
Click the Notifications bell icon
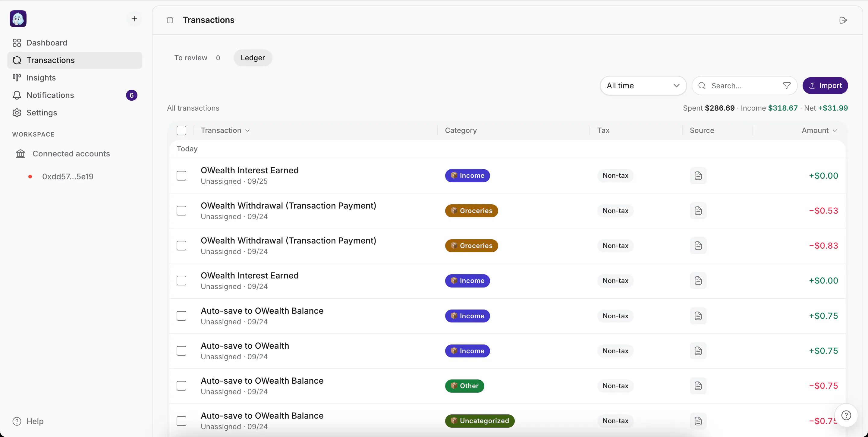tap(17, 95)
